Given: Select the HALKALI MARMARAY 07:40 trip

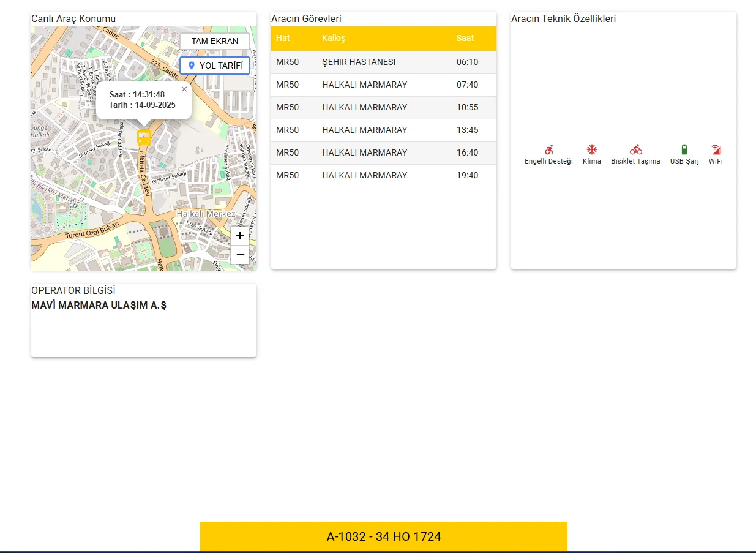Looking at the screenshot, I should (x=383, y=85).
